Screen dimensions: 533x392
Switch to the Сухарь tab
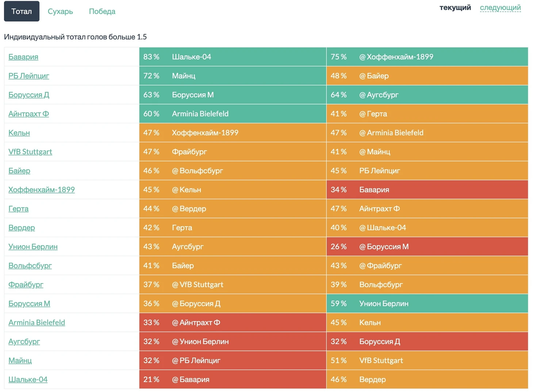pos(60,11)
